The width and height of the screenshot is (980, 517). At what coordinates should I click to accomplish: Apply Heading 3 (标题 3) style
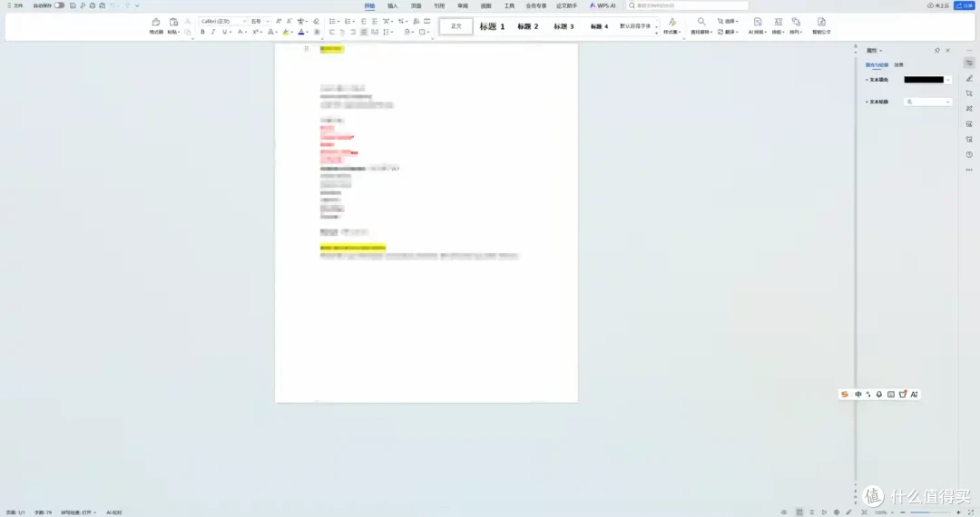tap(563, 26)
